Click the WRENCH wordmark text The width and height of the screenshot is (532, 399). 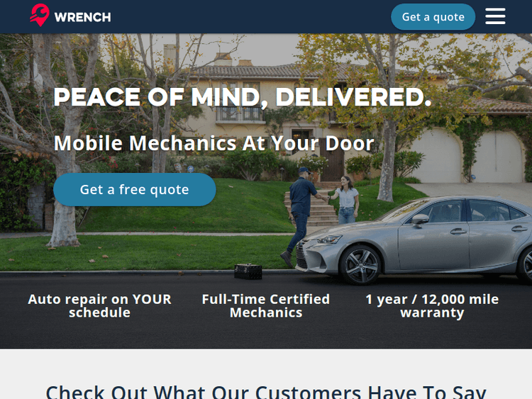click(x=82, y=17)
